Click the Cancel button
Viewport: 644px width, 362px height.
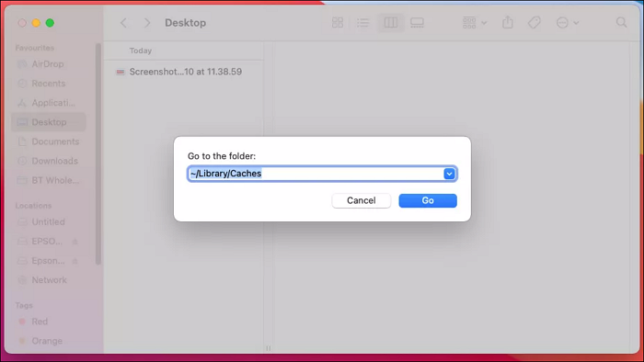coord(361,200)
